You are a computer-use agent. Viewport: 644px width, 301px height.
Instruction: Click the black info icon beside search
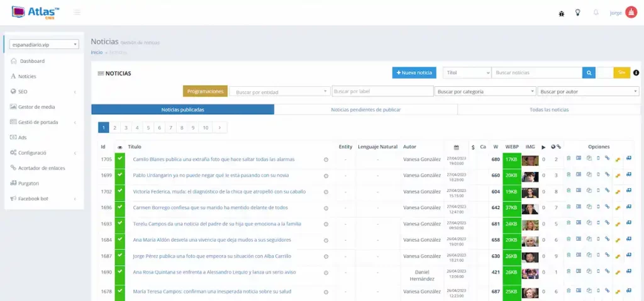pyautogui.click(x=636, y=73)
